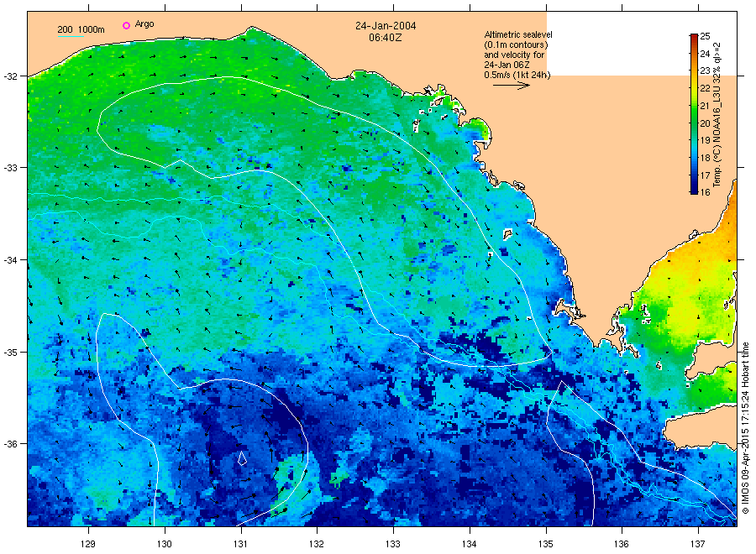The image size is (756, 554).
Task: Click the '130' longitude axis label
Action: [x=165, y=544]
